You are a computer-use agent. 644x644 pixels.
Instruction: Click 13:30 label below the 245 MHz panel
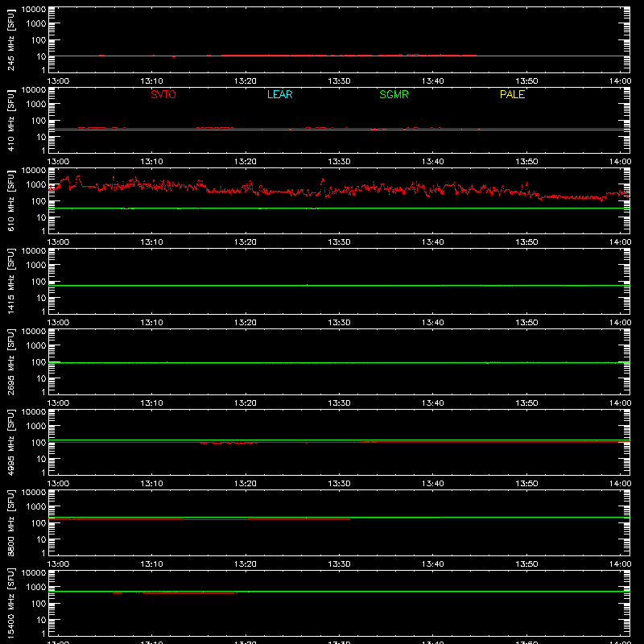339,81
